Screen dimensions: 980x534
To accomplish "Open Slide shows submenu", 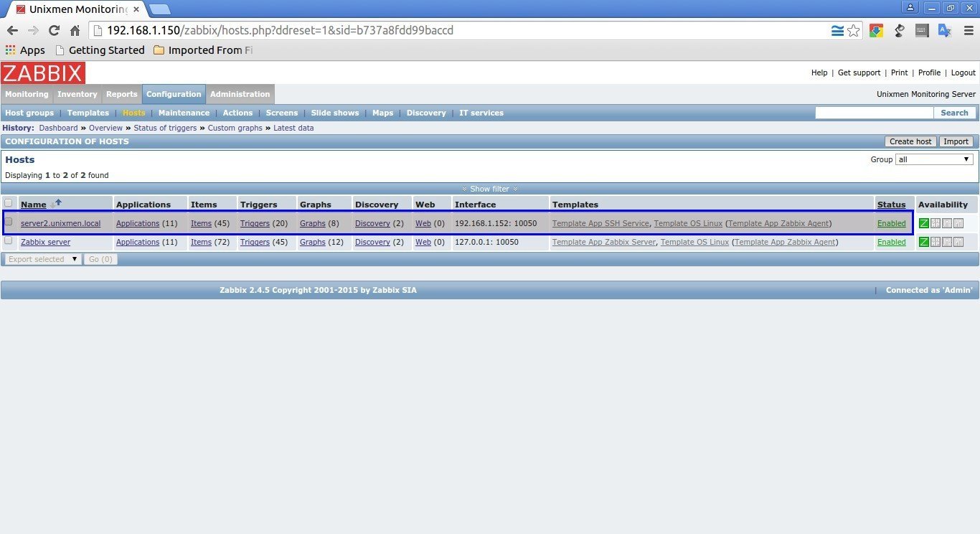I will 335,113.
